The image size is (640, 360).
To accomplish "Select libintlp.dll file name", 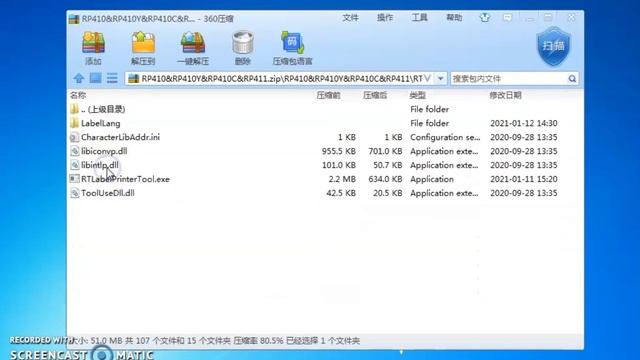I will (100, 165).
